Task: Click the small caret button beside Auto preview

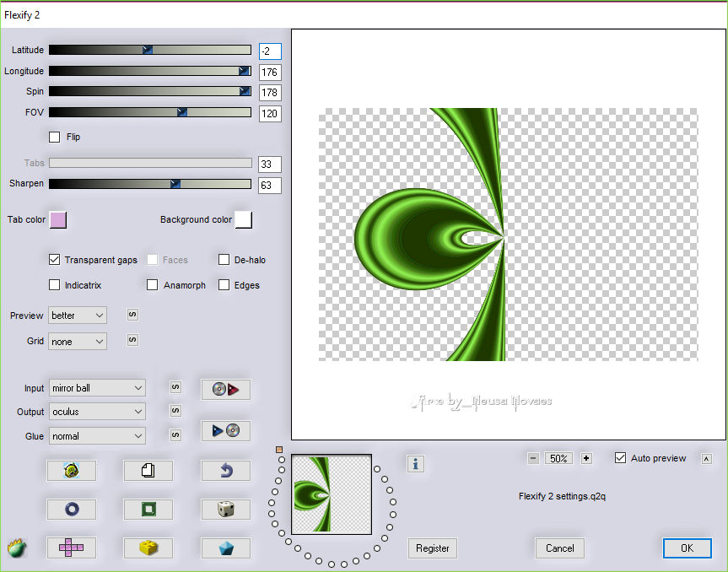Action: 707,459
